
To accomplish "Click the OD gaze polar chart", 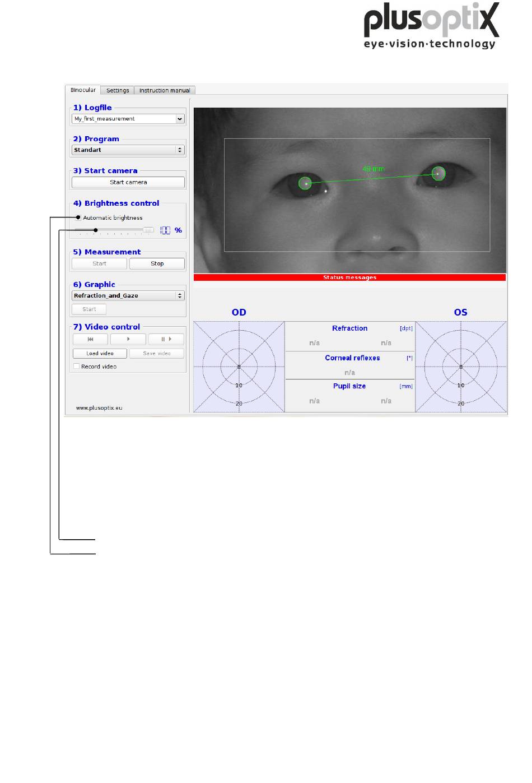I will pyautogui.click(x=239, y=367).
